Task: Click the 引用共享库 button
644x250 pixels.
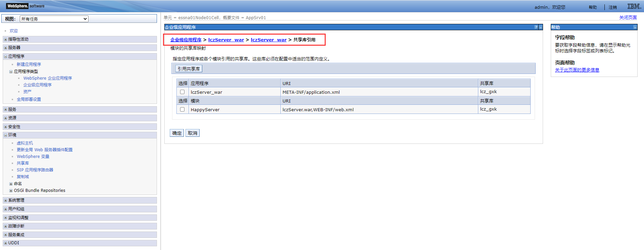Action: (x=189, y=69)
